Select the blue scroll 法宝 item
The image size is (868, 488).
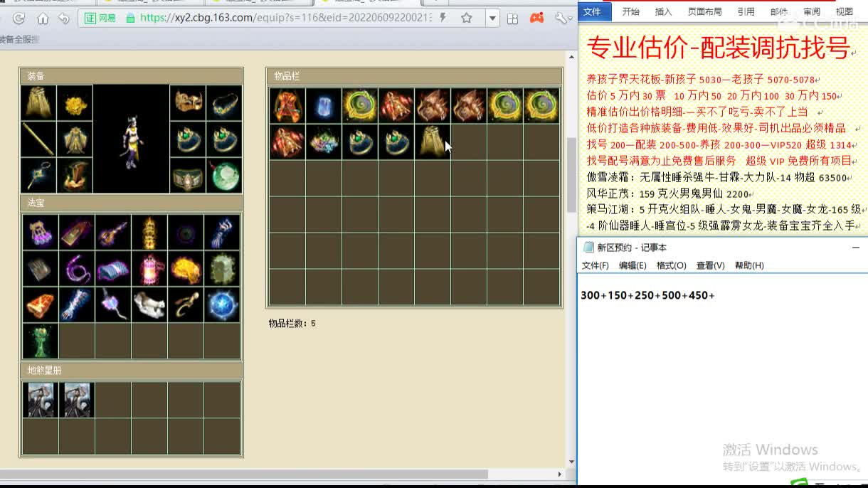[x=113, y=269]
